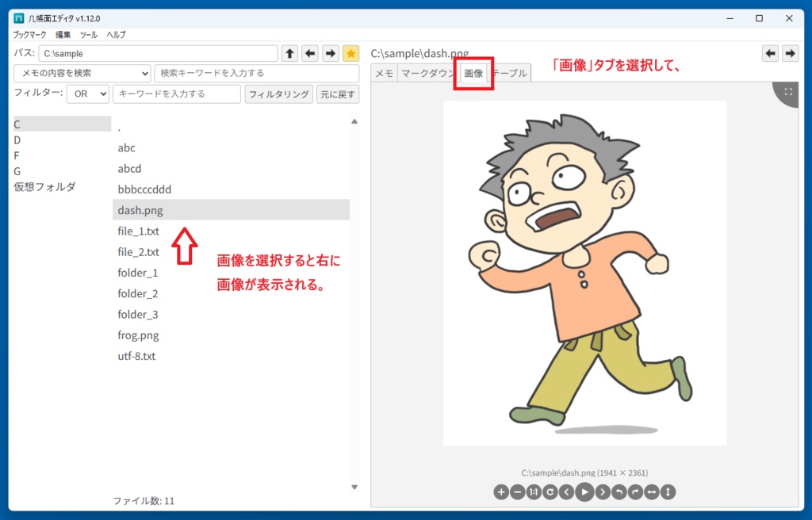Zoom out with the minus button

tap(517, 492)
